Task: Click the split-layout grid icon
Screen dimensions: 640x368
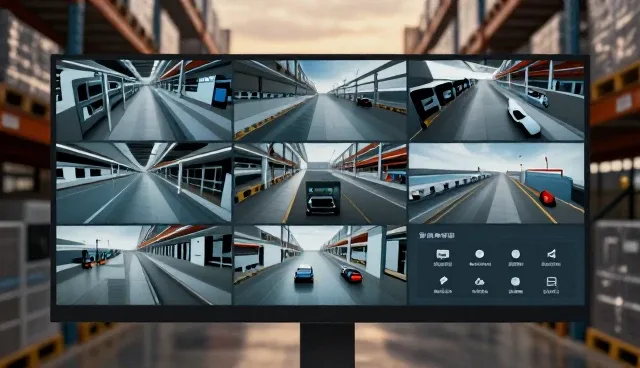Action: pyautogui.click(x=551, y=282)
